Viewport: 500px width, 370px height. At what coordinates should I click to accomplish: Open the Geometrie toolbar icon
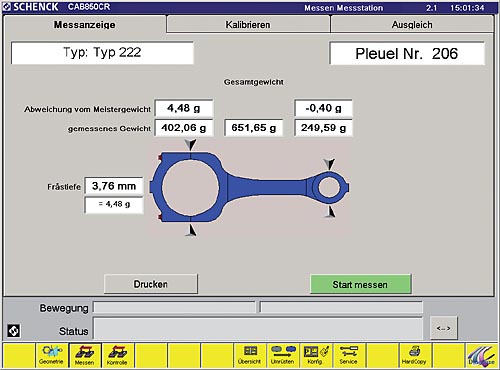tap(52, 355)
